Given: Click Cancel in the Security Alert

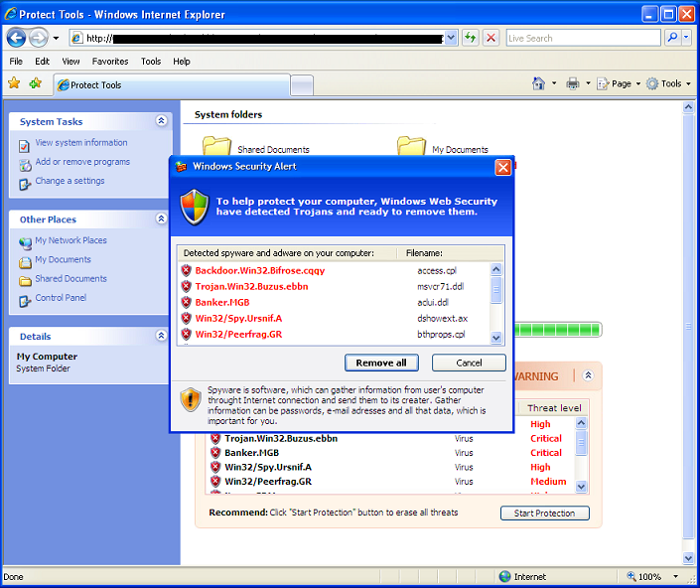Looking at the screenshot, I should pos(469,364).
